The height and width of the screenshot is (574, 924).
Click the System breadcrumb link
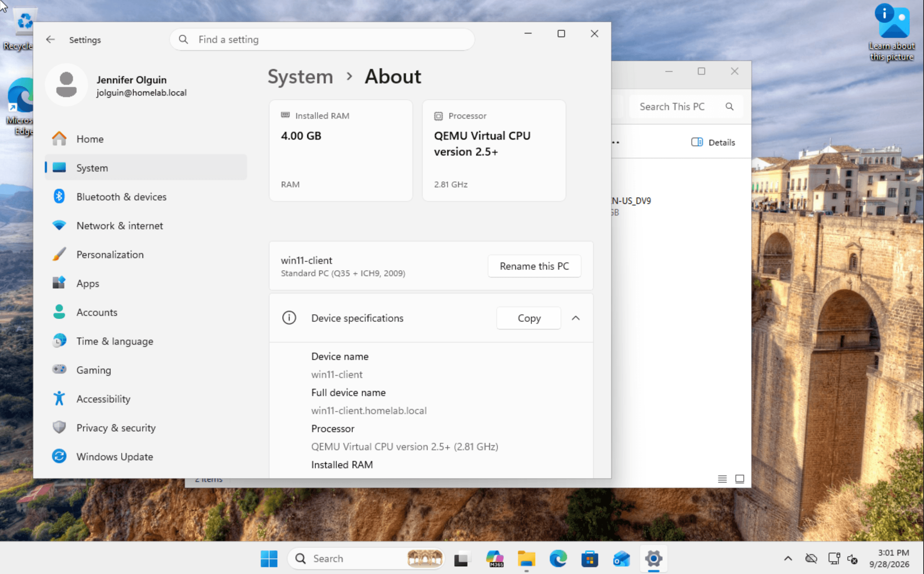coord(301,77)
